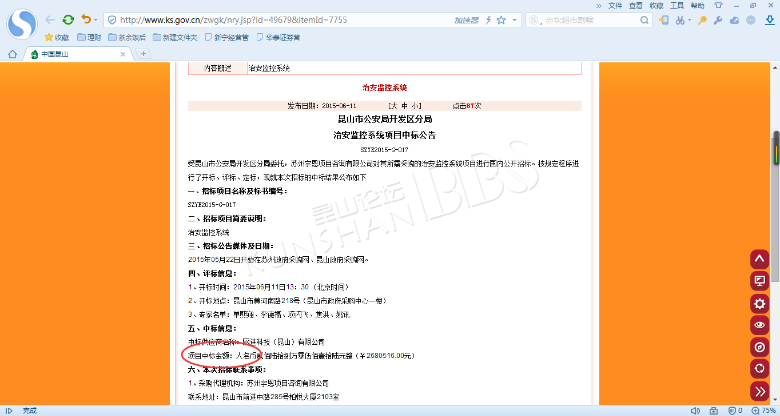Image resolution: width=780 pixels, height=416 pixels.
Task: Click the status bar toolbox icon
Action: point(714,411)
